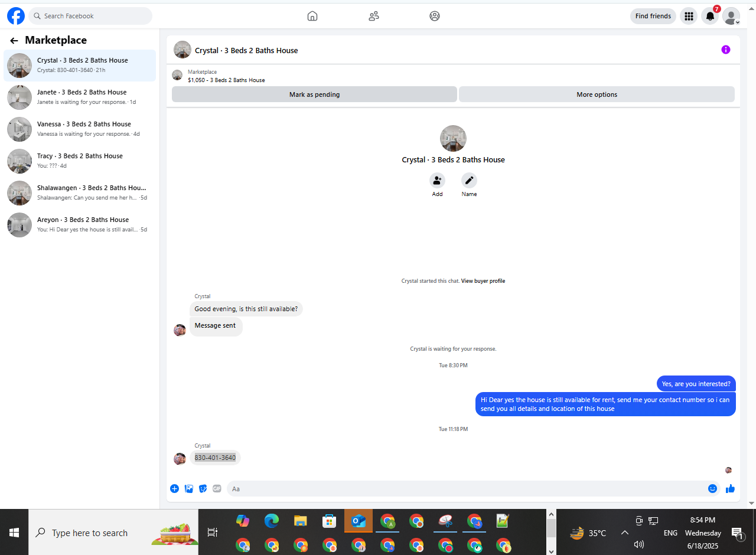Click the taskbar icons scroll up arrow

551,514
